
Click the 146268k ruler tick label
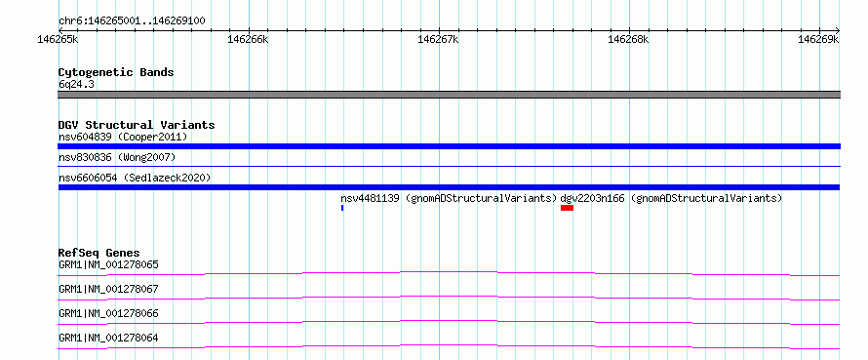tap(628, 39)
